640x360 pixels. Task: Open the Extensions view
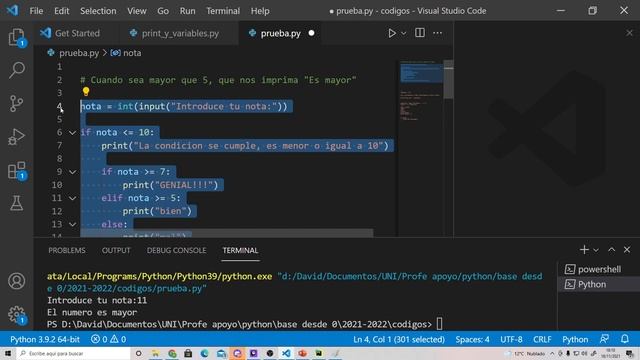point(16,170)
